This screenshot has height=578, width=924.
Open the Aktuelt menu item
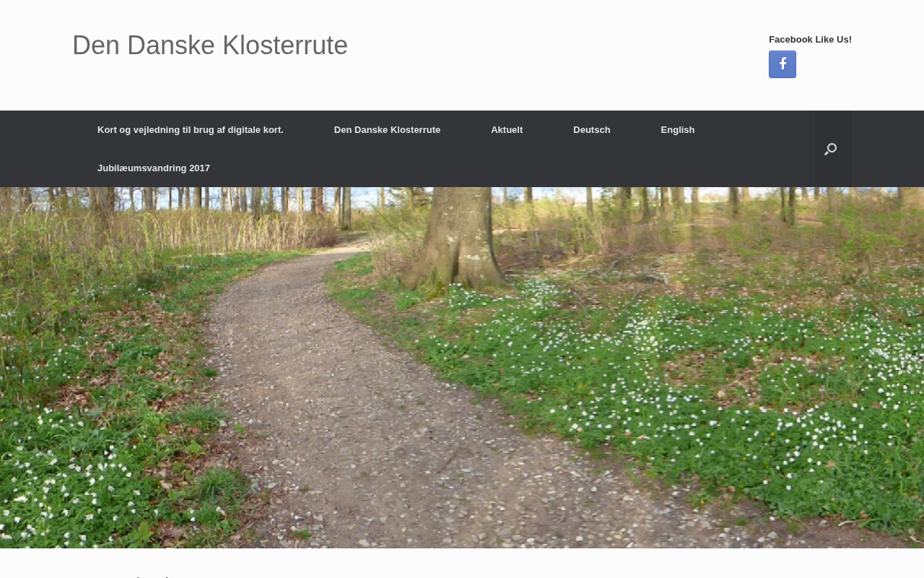[x=507, y=130]
